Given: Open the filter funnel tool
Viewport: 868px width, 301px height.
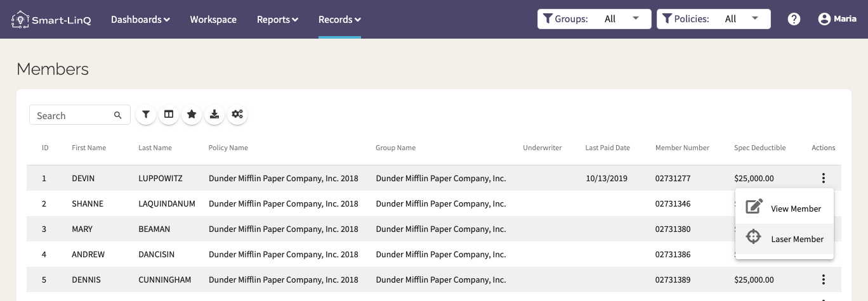Looking at the screenshot, I should point(146,115).
